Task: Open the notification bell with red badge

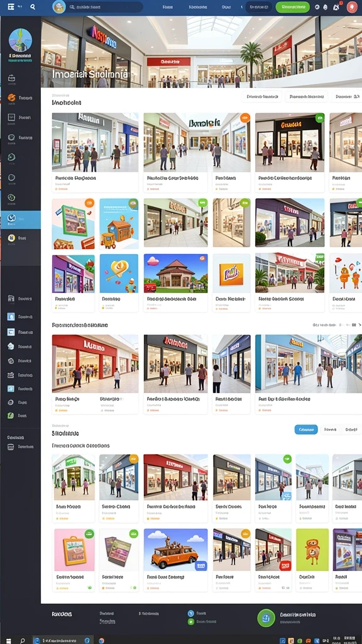Action: pyautogui.click(x=336, y=7)
